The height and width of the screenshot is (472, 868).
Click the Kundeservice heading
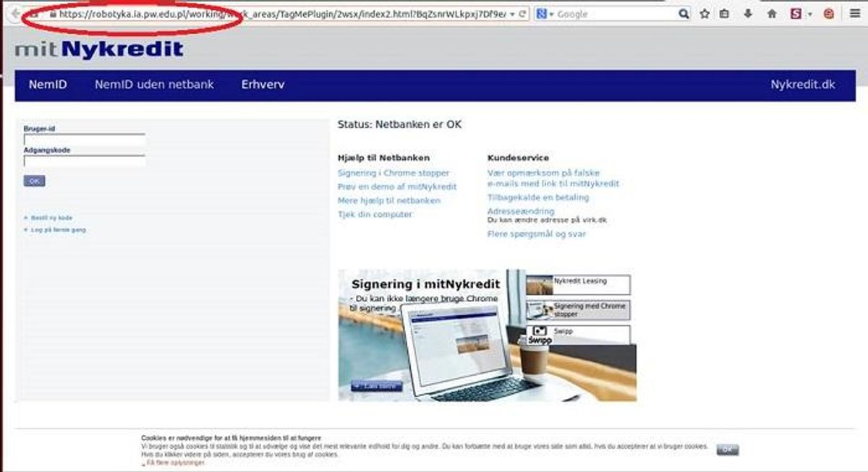click(518, 158)
